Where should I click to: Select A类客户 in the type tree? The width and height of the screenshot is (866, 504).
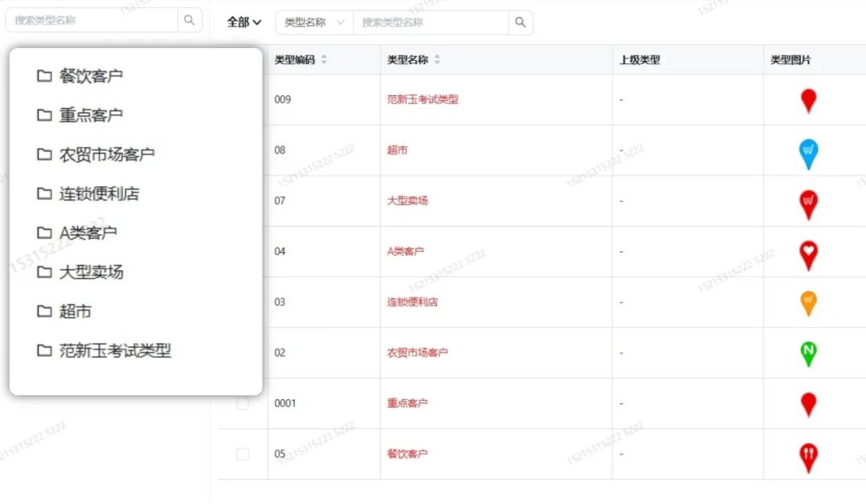coord(88,233)
